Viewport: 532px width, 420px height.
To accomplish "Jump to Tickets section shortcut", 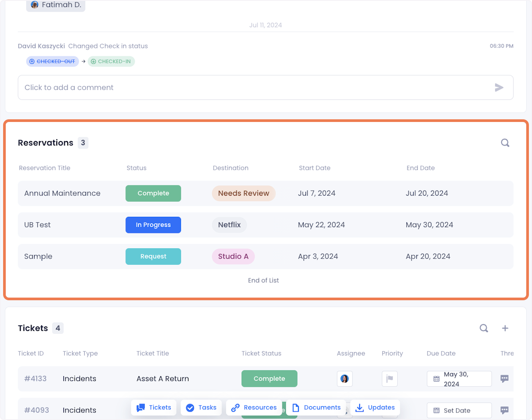I will pos(154,408).
